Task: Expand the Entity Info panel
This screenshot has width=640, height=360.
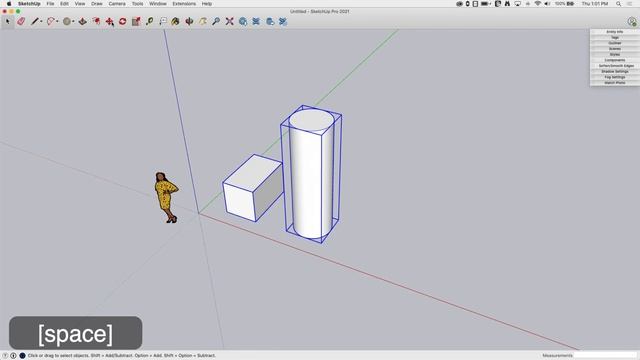Action: point(614,32)
